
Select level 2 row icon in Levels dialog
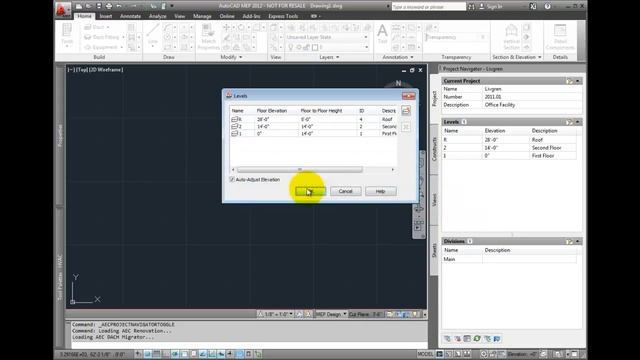click(234, 127)
